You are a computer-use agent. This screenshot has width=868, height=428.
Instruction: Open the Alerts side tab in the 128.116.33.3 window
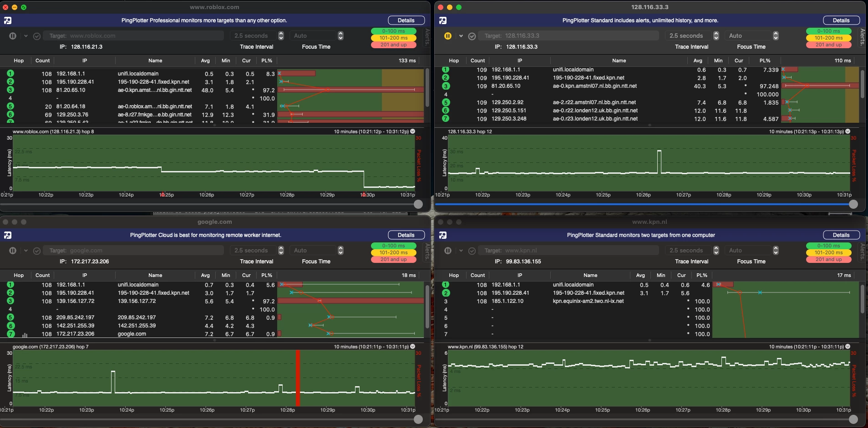coord(862,37)
